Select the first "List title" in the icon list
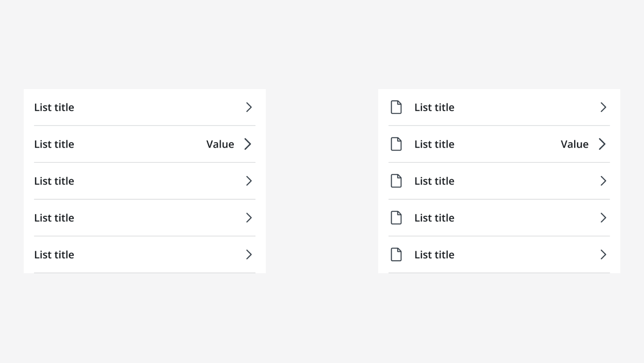Image resolution: width=644 pixels, height=363 pixels. coord(434,107)
